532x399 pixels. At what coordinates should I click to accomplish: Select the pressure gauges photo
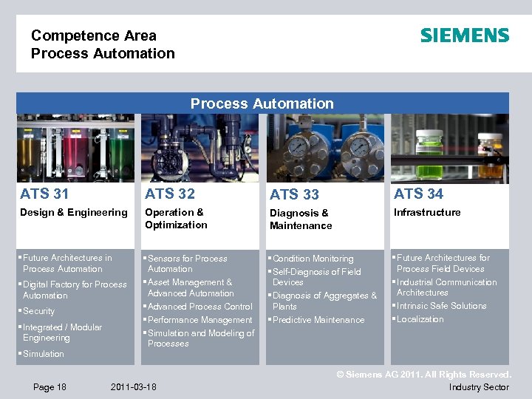click(325, 148)
